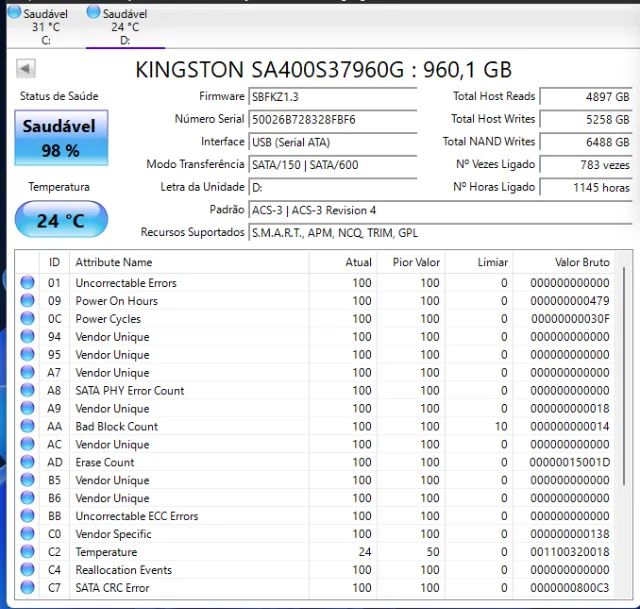Select the 'Erase Count' attribute name
The height and width of the screenshot is (609, 640).
105,462
